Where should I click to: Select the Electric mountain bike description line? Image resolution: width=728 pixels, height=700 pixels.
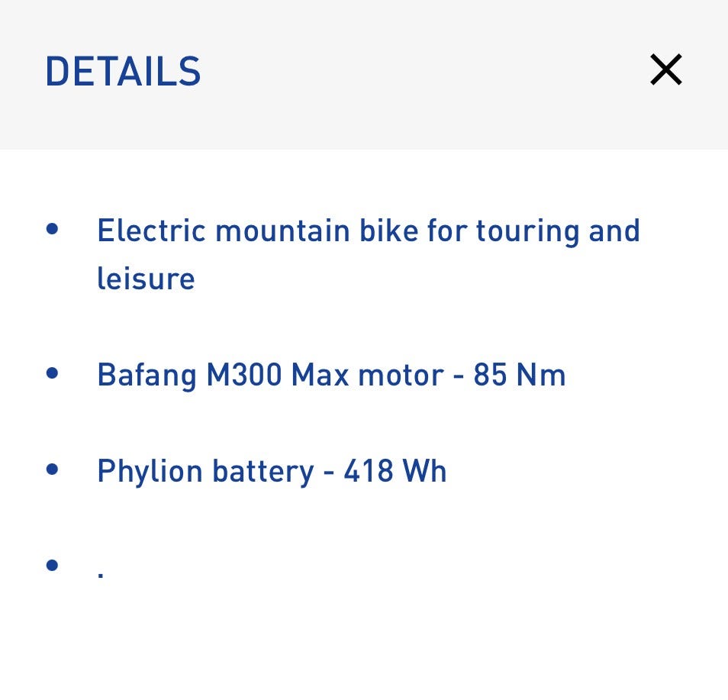click(x=368, y=231)
